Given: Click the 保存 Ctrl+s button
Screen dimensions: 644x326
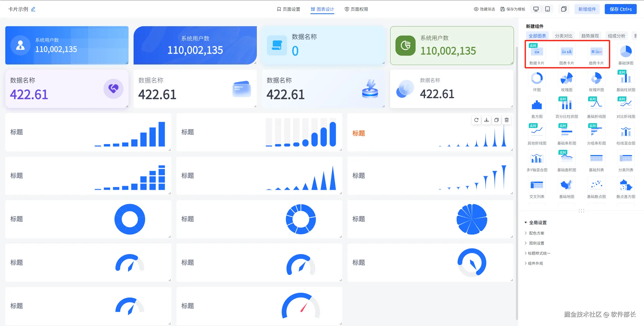Looking at the screenshot, I should click(620, 9).
